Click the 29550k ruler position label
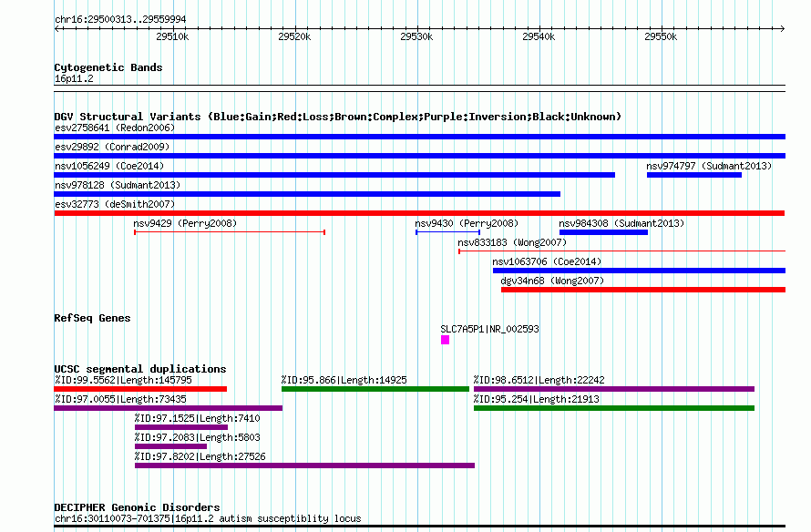 pos(661,36)
